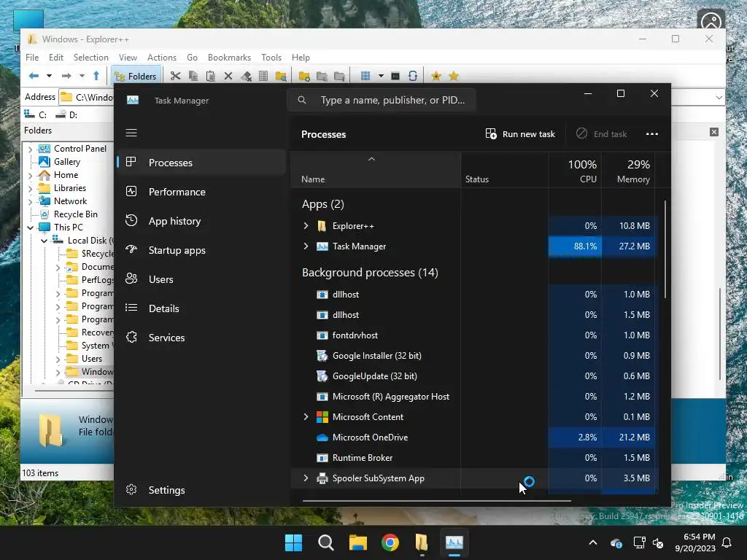Select the Microsoft OneDrive process row
This screenshot has height=560, width=747.
(x=473, y=437)
